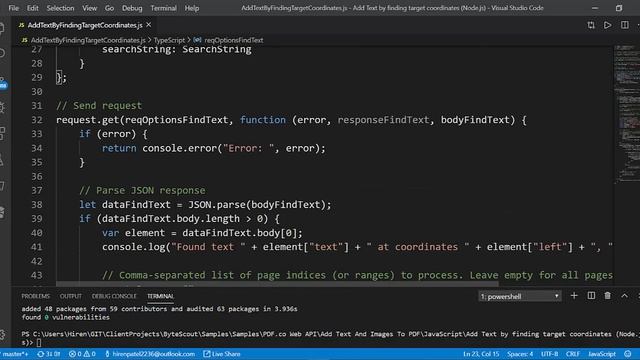Click the 'Found text' string on line 41

(209, 247)
